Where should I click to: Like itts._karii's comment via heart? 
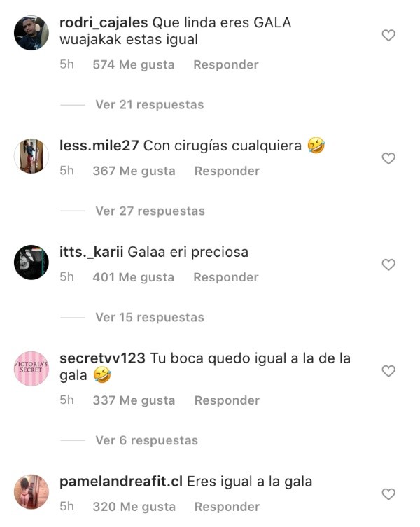(388, 265)
